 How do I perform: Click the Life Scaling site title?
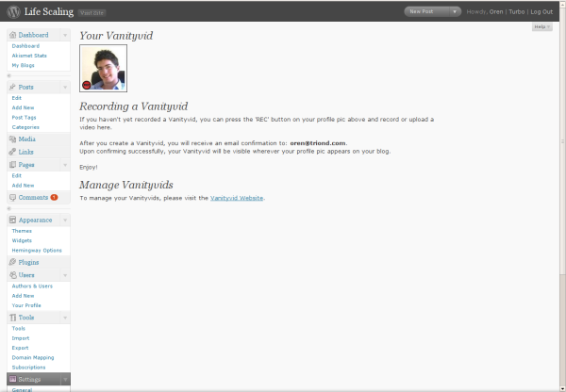coord(49,11)
